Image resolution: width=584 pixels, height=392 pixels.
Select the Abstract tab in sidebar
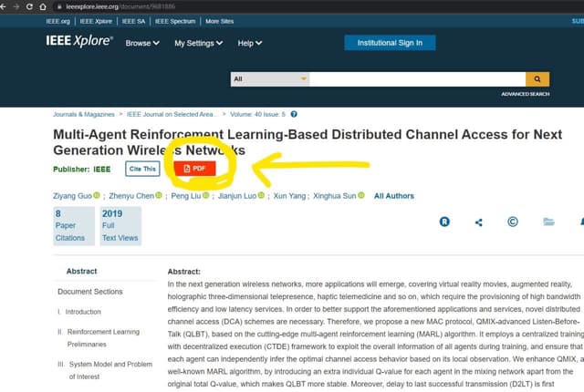[81, 272]
